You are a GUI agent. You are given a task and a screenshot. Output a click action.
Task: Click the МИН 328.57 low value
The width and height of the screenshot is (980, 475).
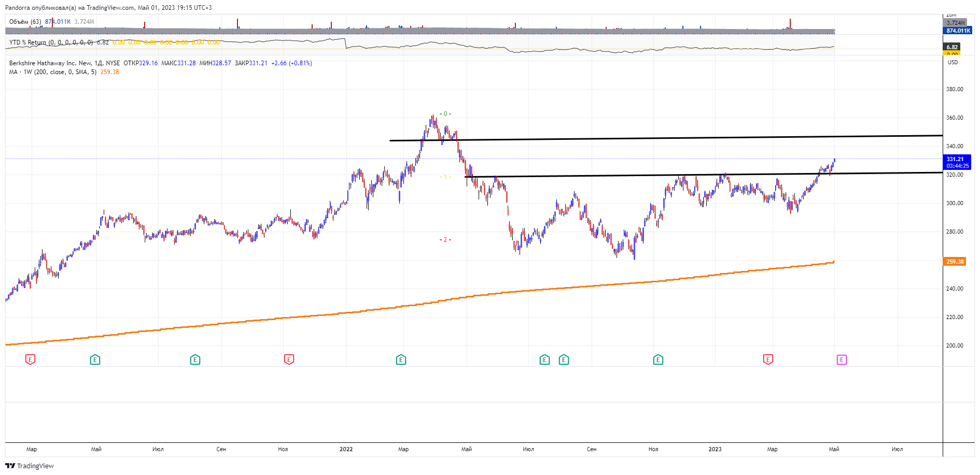pos(215,63)
